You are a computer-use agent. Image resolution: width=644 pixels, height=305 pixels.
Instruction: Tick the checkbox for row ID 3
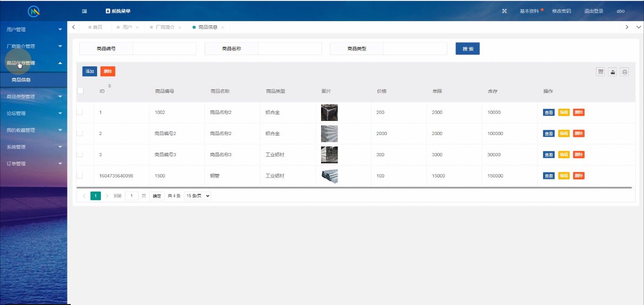[80, 154]
